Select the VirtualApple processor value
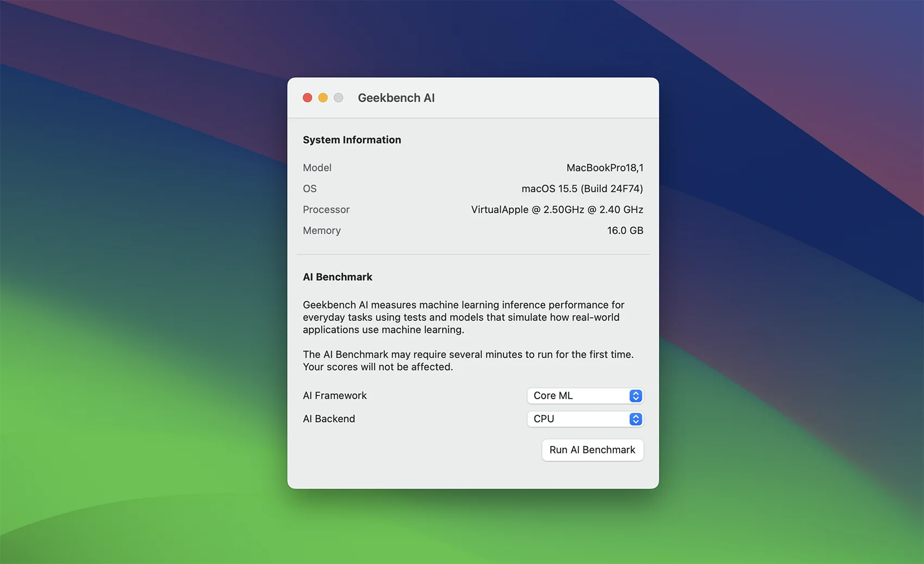 pos(557,209)
